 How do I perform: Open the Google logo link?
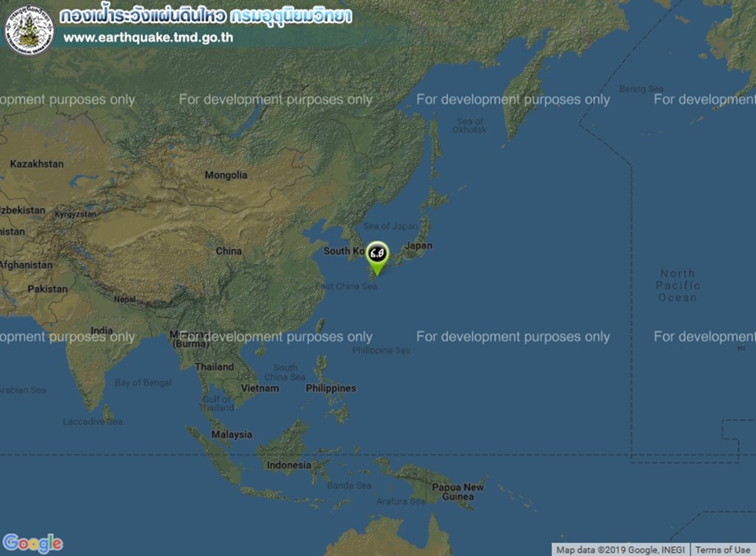[x=33, y=543]
